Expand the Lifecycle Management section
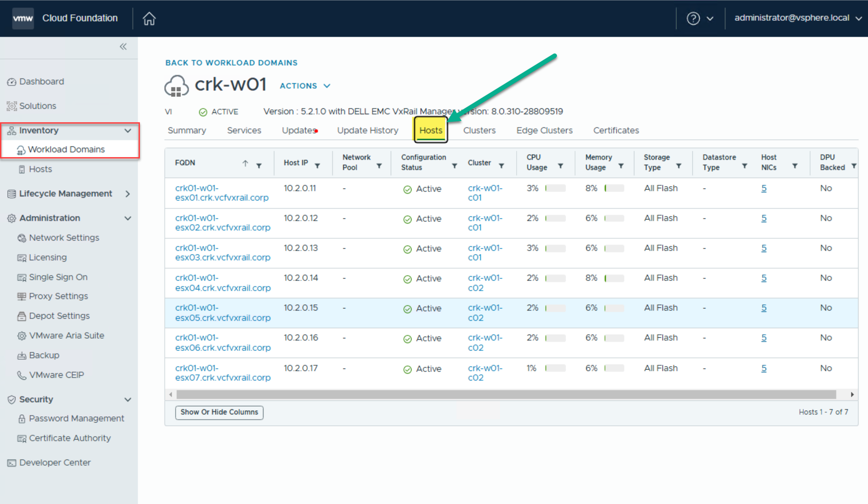The image size is (868, 504). pyautogui.click(x=128, y=194)
